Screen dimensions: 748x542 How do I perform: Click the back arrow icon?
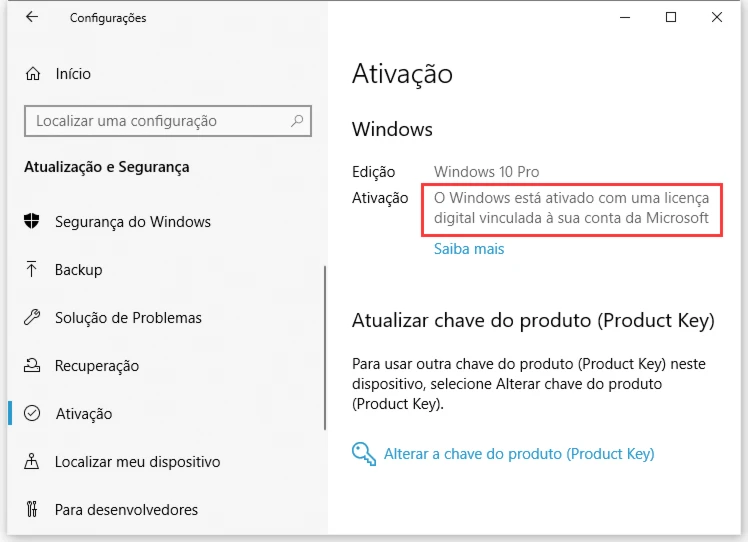[32, 17]
